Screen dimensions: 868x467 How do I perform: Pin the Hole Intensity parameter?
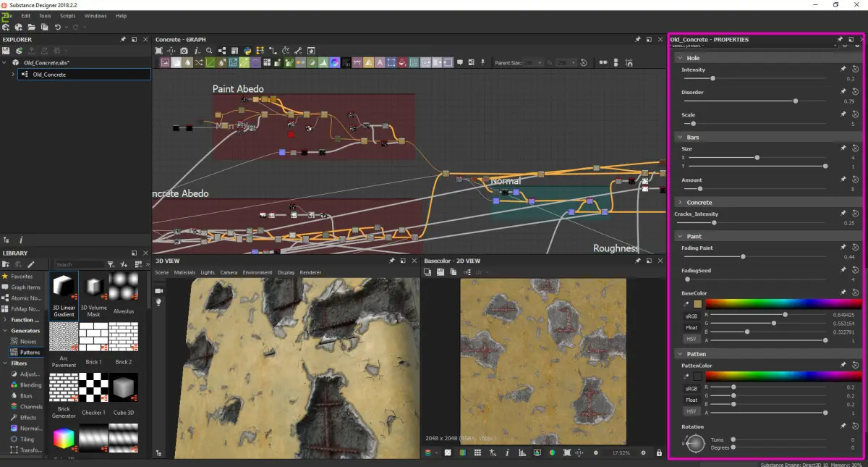(x=843, y=69)
